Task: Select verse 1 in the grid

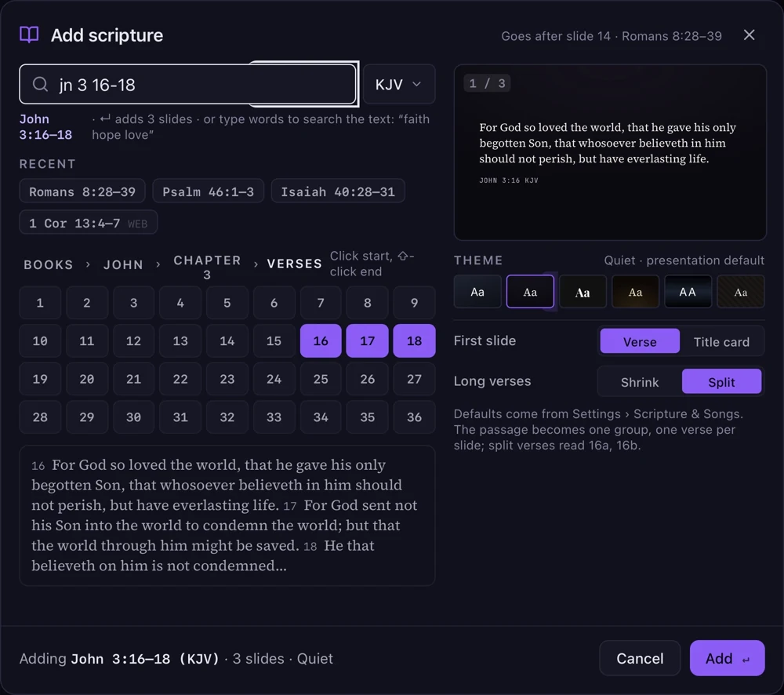Action: tap(40, 303)
